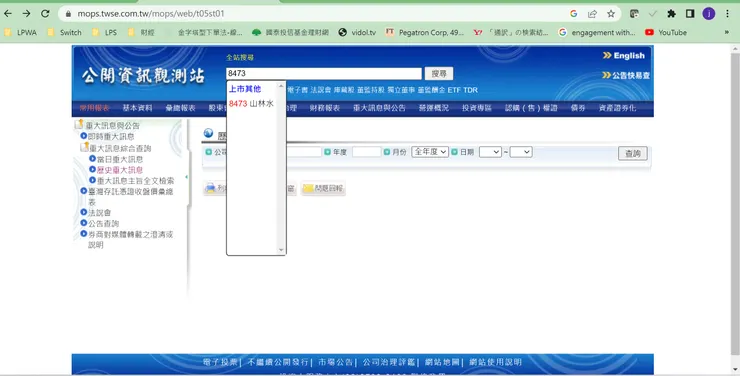Select suggestion 8473 山林水

[251, 103]
